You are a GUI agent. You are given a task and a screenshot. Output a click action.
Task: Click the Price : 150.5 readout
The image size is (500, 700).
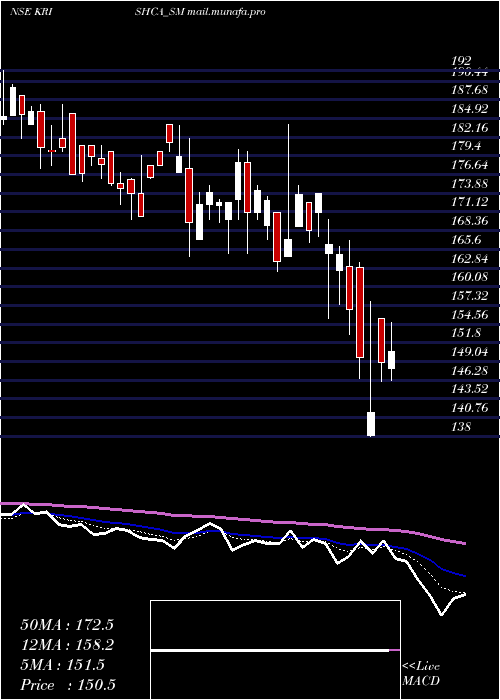point(68,685)
